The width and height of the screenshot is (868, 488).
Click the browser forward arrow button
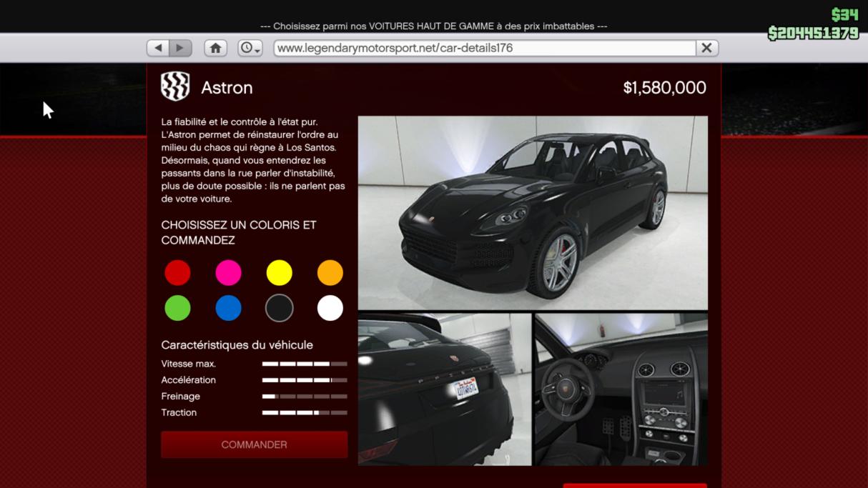180,48
